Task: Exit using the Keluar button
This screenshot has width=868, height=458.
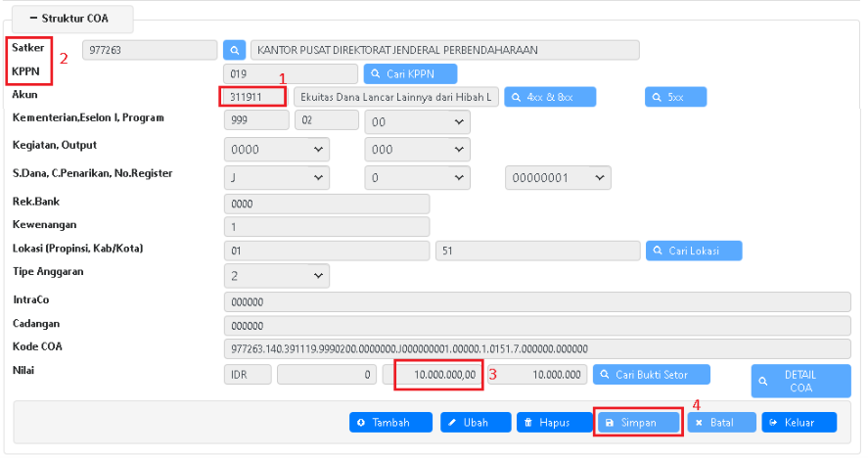Action: click(799, 422)
